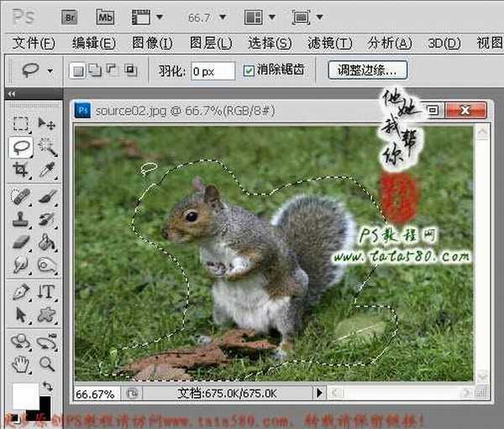Activate the Hand tool
This screenshot has width=504, height=429.
pyautogui.click(x=20, y=364)
